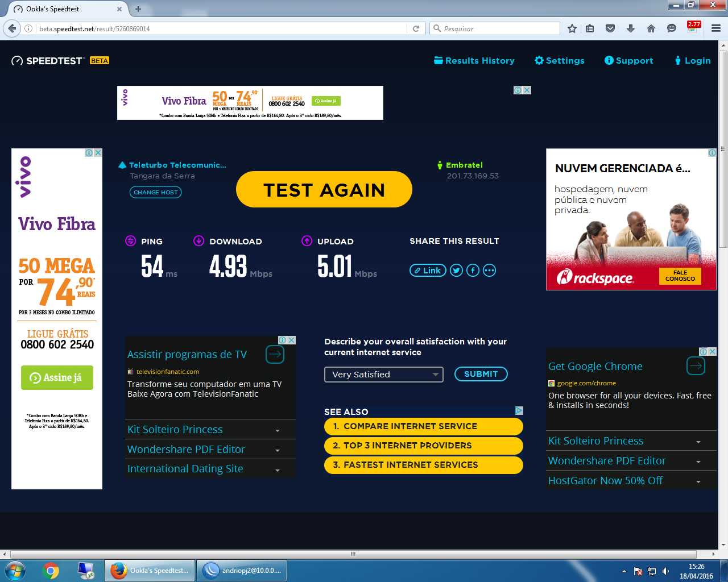Reload the page with the refresh icon
The width and height of the screenshot is (728, 582).
click(416, 28)
